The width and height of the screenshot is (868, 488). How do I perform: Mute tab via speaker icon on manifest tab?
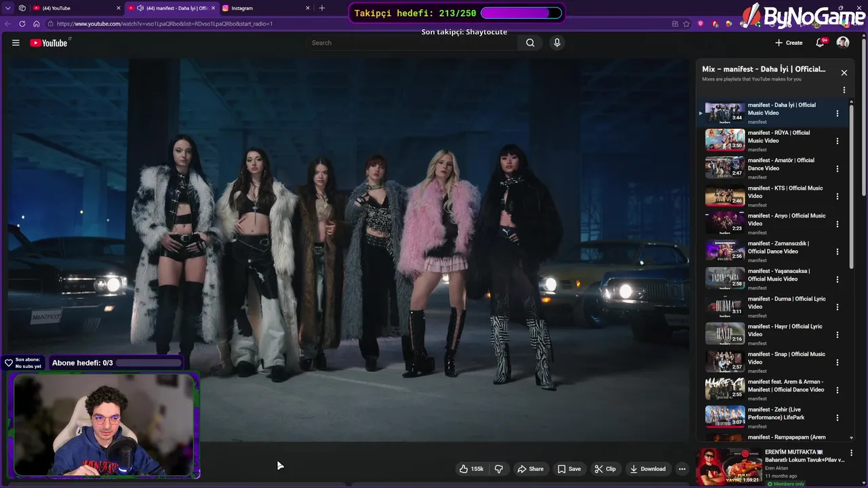click(x=140, y=8)
